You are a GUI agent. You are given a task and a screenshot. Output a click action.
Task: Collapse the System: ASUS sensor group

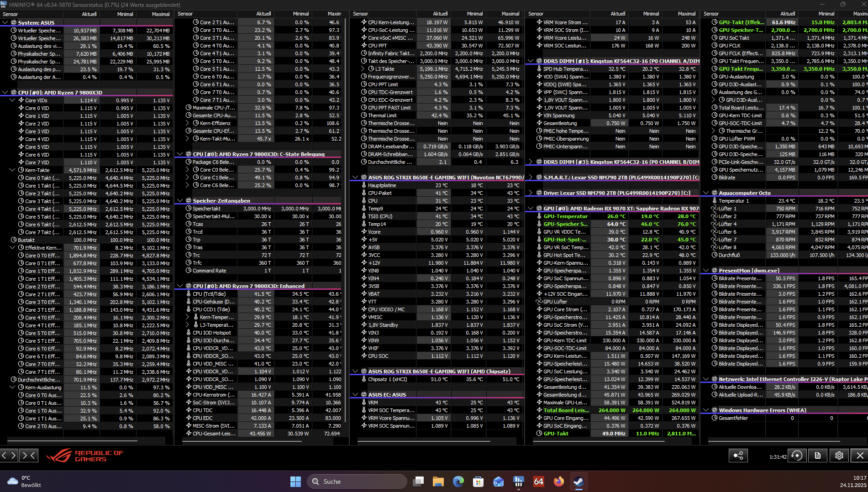5,22
